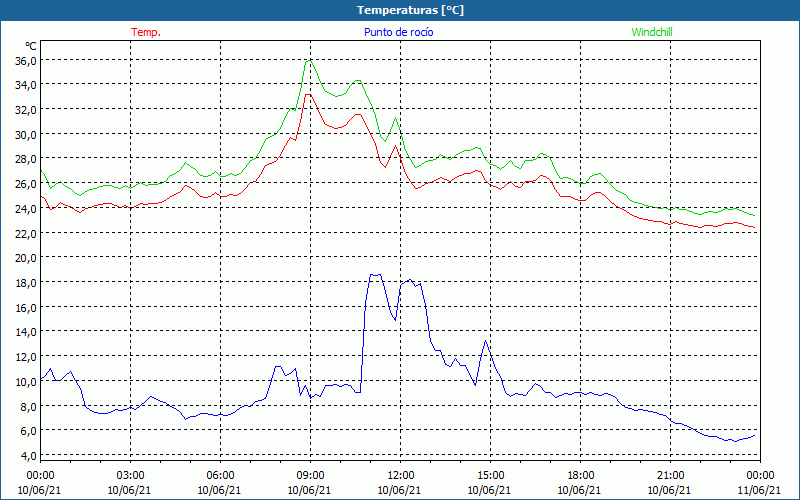Click the 14,0 y-axis value
Image resolution: width=800 pixels, height=500 pixels.
(26, 332)
